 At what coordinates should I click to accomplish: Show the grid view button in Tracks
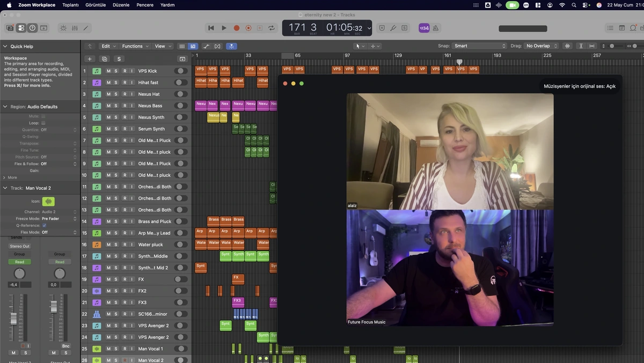182,46
